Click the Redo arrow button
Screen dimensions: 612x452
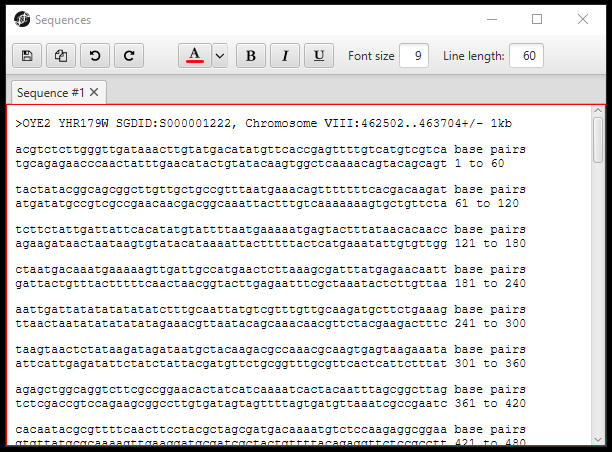point(129,56)
